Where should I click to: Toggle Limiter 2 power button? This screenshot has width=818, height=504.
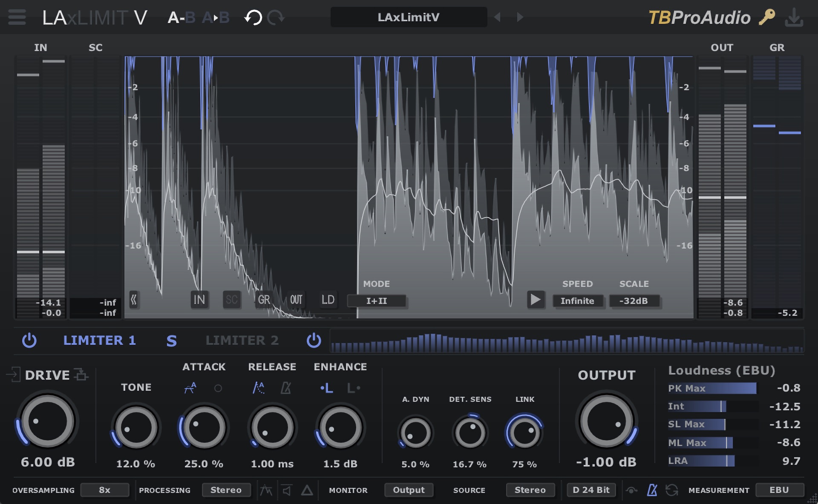pos(314,340)
